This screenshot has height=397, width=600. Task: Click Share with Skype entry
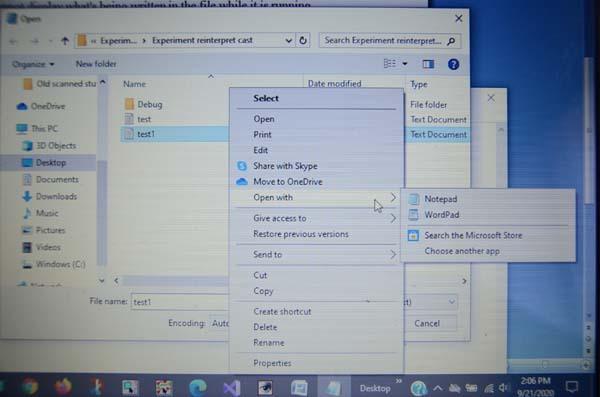[x=285, y=166]
